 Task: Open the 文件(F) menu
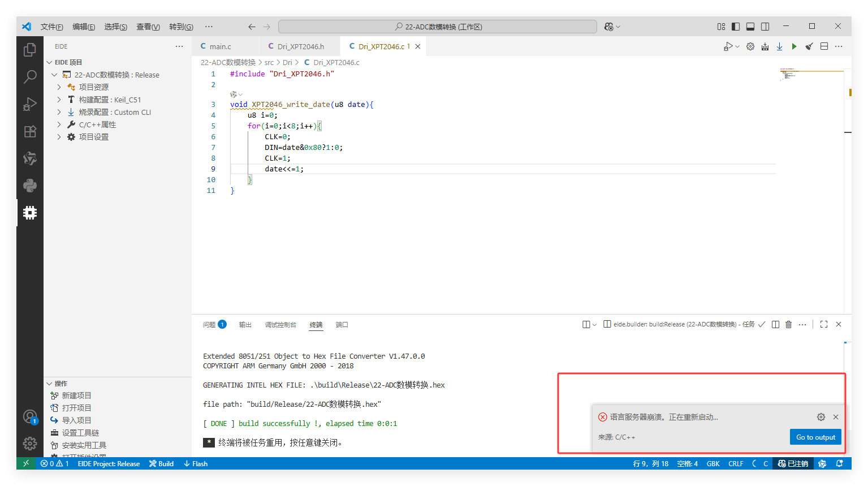pos(52,27)
